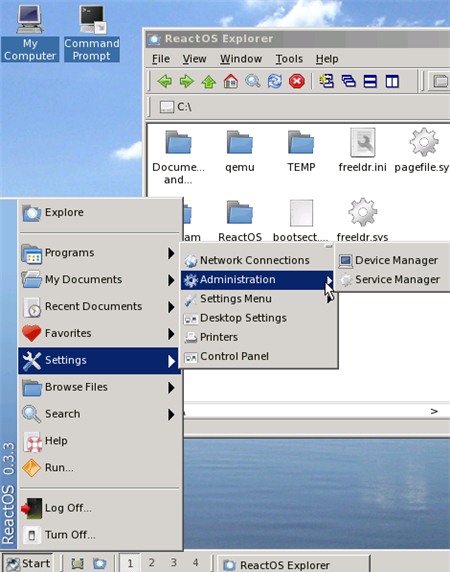Open the File menu

pyautogui.click(x=161, y=59)
